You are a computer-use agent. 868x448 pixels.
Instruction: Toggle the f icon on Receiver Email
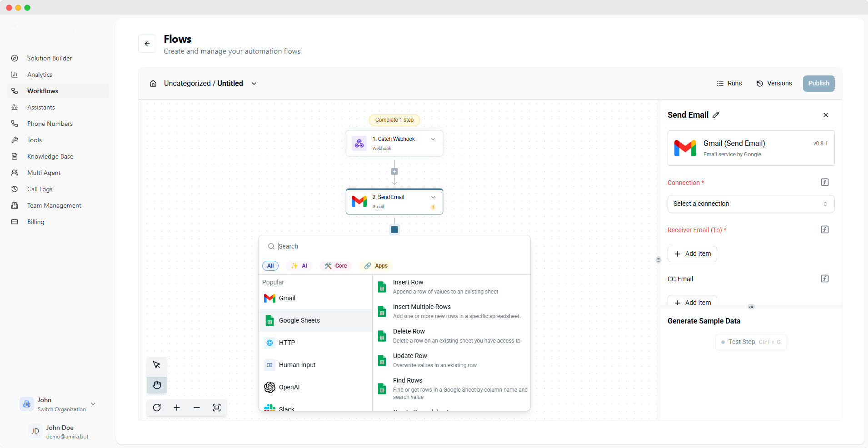pyautogui.click(x=824, y=229)
